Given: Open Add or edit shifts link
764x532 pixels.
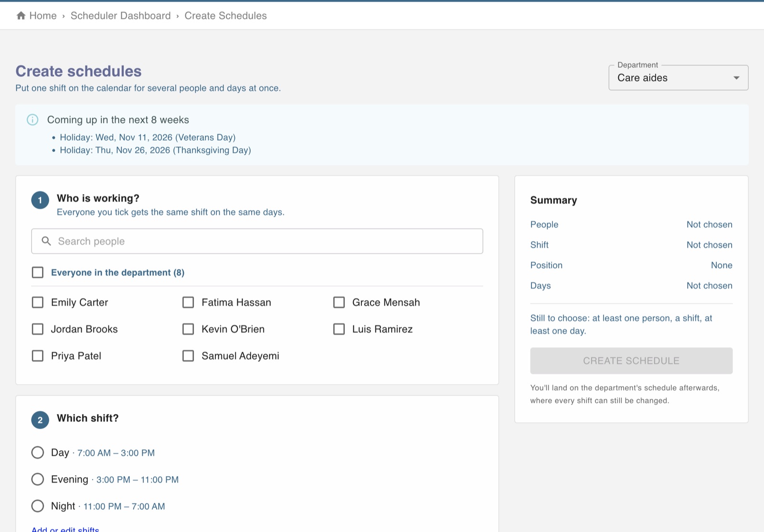Looking at the screenshot, I should coord(65,529).
